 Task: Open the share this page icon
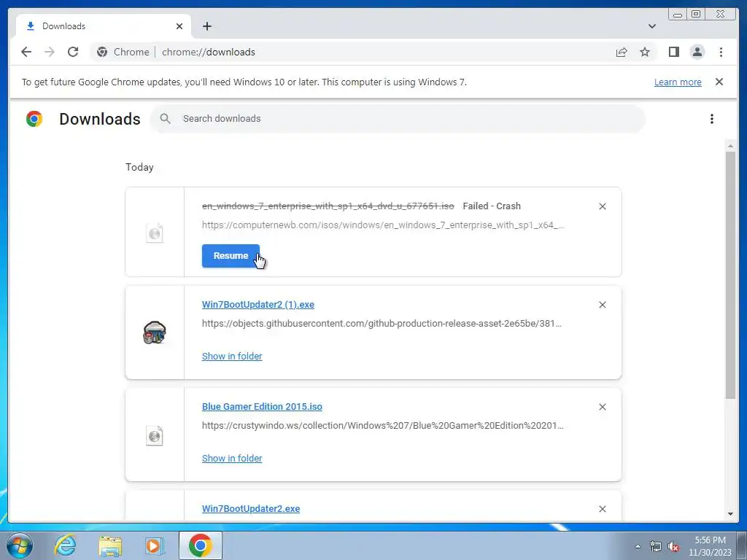[622, 52]
